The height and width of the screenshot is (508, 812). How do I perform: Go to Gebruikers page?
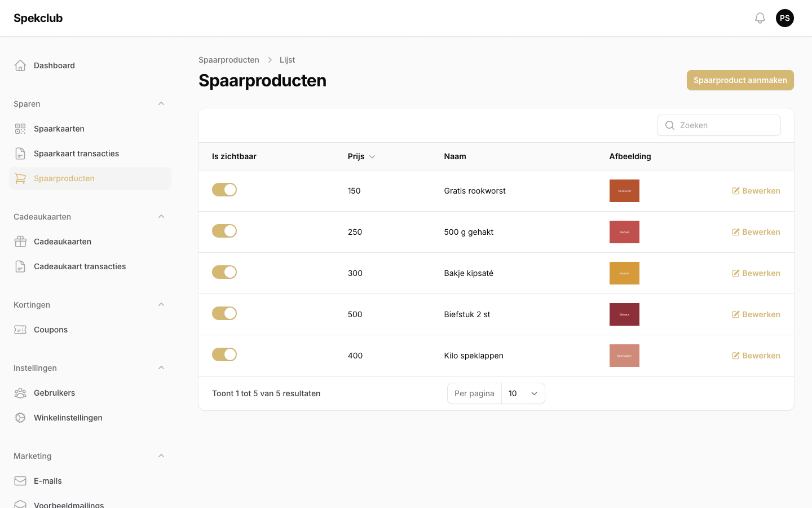[x=90, y=393]
